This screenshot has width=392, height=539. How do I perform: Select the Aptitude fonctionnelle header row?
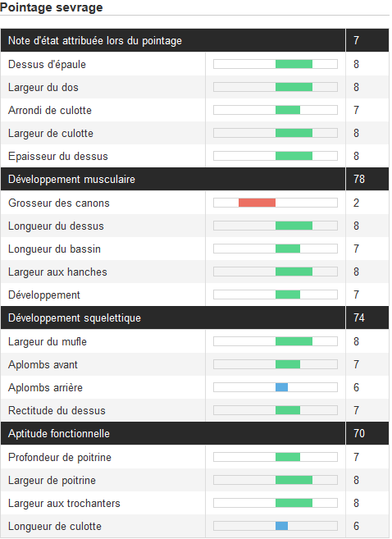point(195,433)
